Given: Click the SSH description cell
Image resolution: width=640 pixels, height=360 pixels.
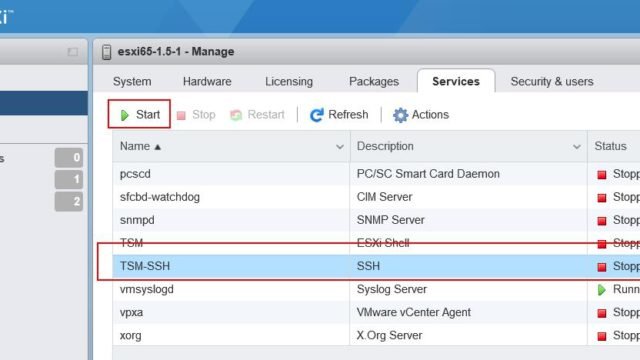Looking at the screenshot, I should click(x=368, y=266).
